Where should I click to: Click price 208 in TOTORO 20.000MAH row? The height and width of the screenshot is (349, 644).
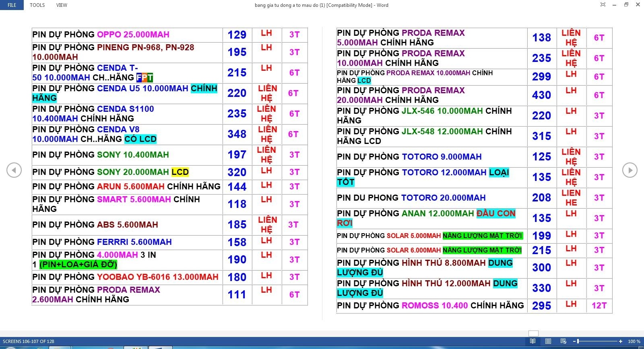click(542, 197)
